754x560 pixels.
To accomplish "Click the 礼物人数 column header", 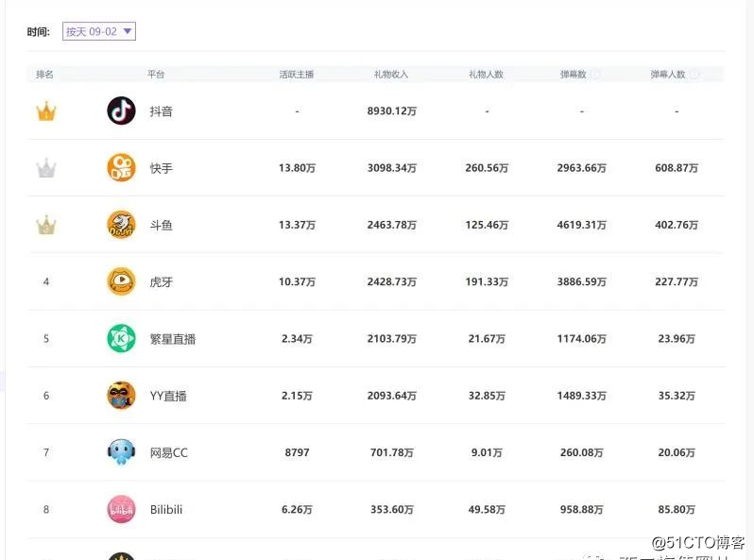I will (487, 74).
